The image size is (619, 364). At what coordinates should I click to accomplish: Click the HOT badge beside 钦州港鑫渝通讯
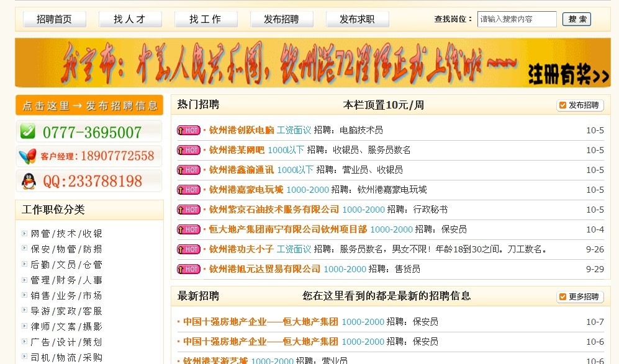(x=189, y=170)
